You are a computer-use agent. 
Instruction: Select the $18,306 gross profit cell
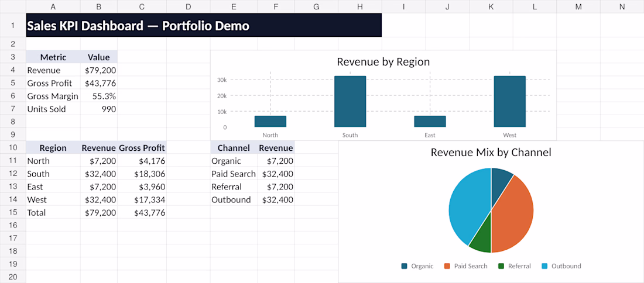click(142, 174)
